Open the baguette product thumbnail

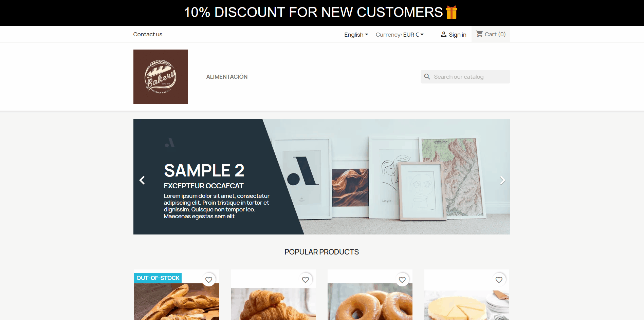pos(177,301)
